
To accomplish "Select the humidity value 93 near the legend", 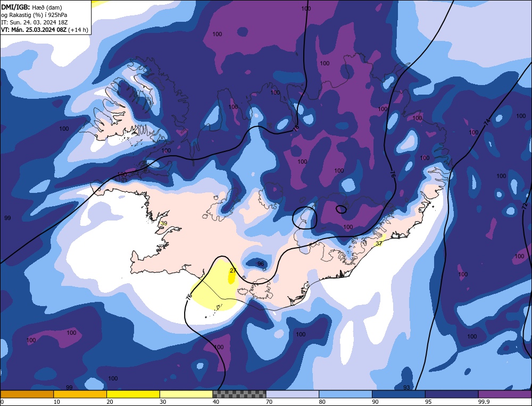I will click(406, 387).
